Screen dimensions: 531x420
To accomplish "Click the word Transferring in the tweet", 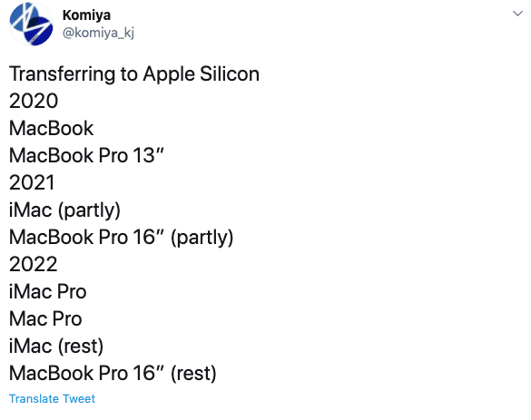I will pyautogui.click(x=63, y=74).
